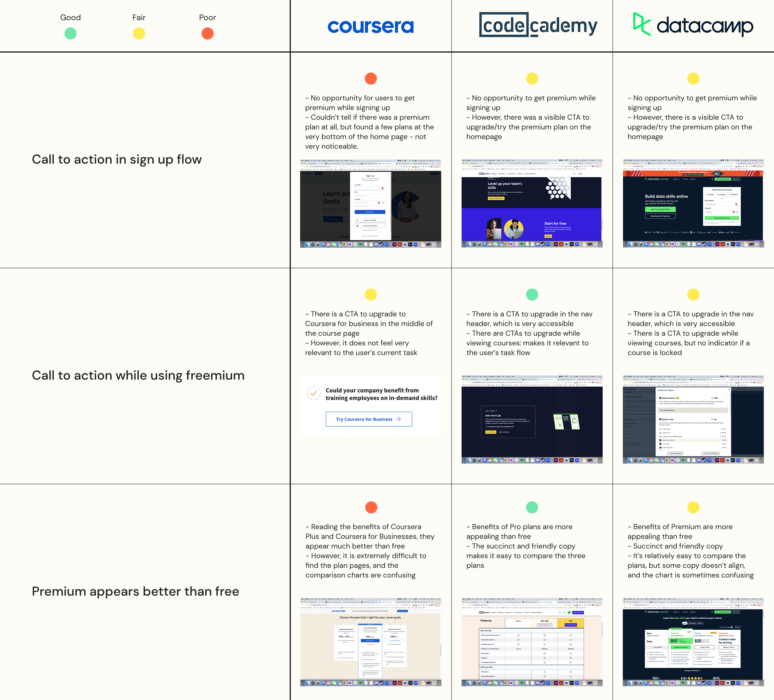Select the green Good legend dot
Viewport: 774px width, 700px height.
pyautogui.click(x=70, y=33)
